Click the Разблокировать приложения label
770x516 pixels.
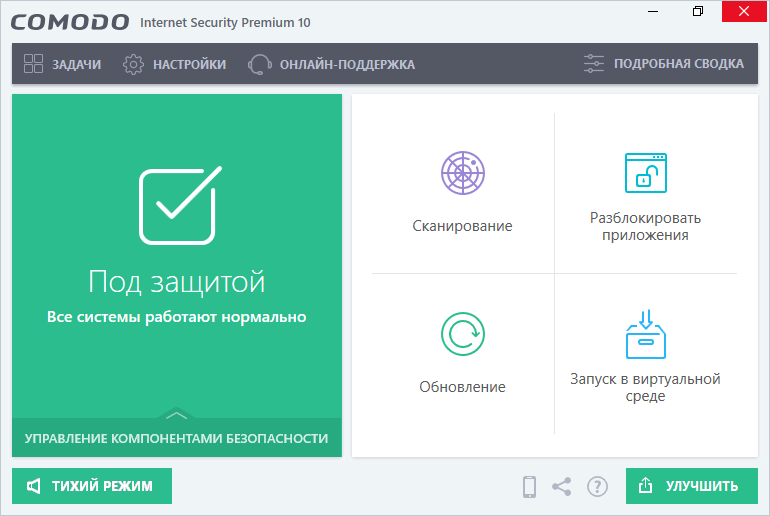tap(645, 226)
